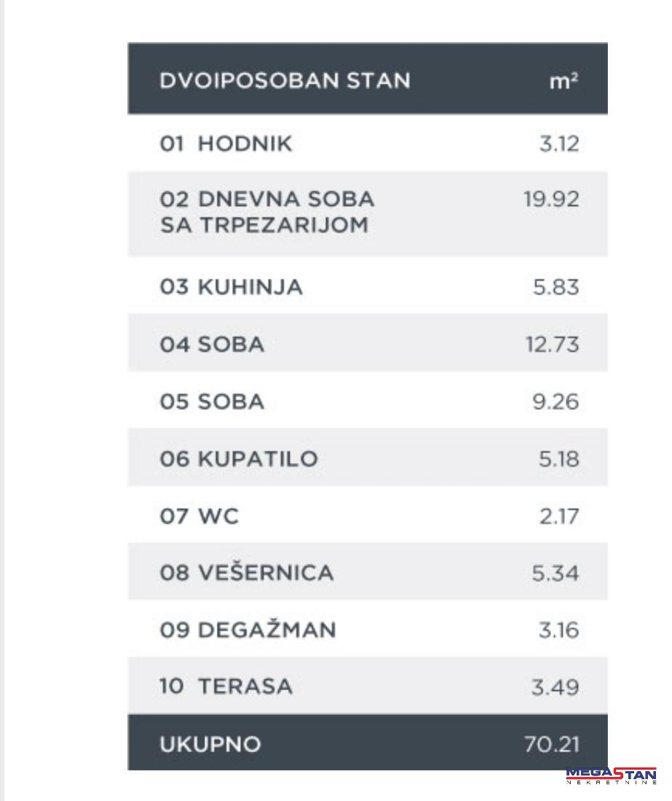Click the MegaStan Nekretnine logo

(611, 776)
